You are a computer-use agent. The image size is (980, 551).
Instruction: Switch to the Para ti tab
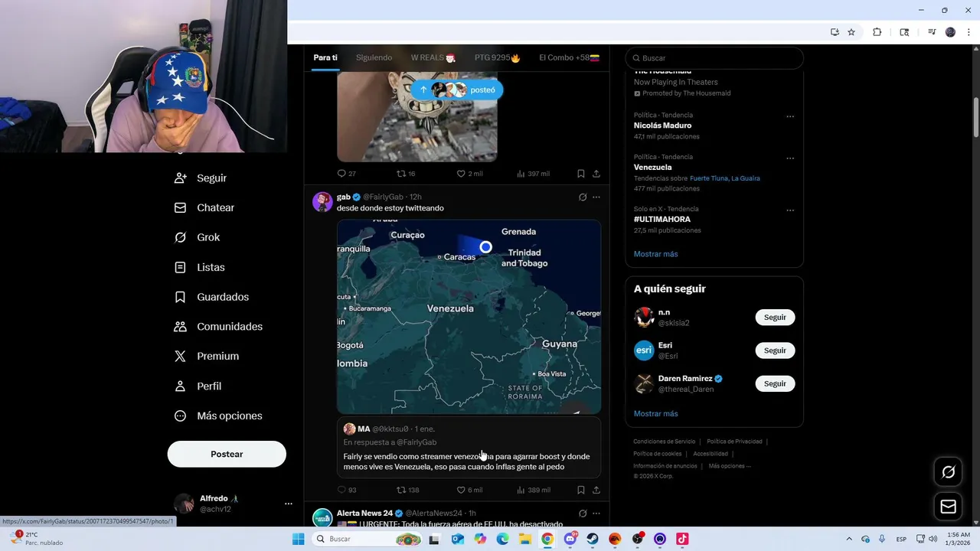(325, 57)
